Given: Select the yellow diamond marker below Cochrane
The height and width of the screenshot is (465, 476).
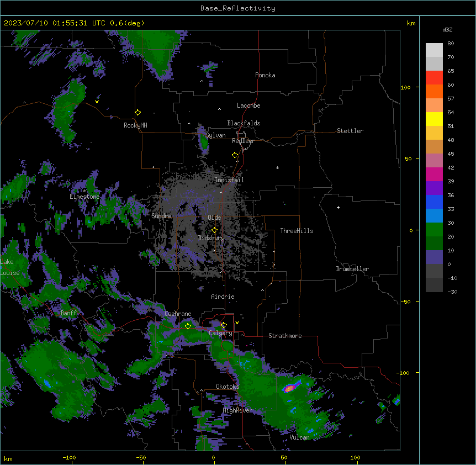Looking at the screenshot, I should 188,326.
